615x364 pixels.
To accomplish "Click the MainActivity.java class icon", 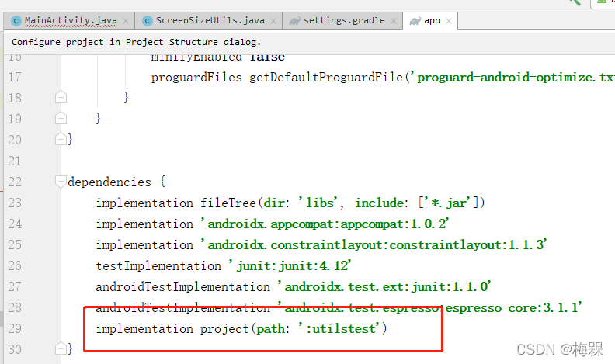I will click(16, 21).
